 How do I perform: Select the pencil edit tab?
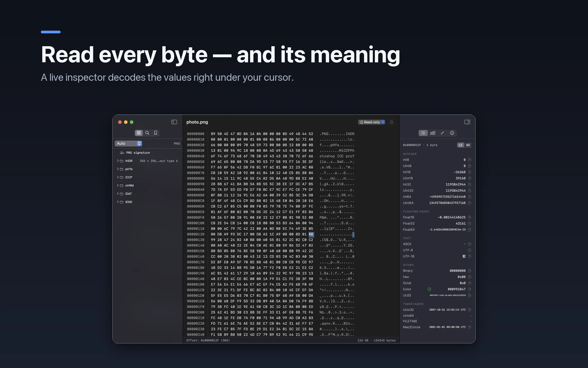point(442,133)
